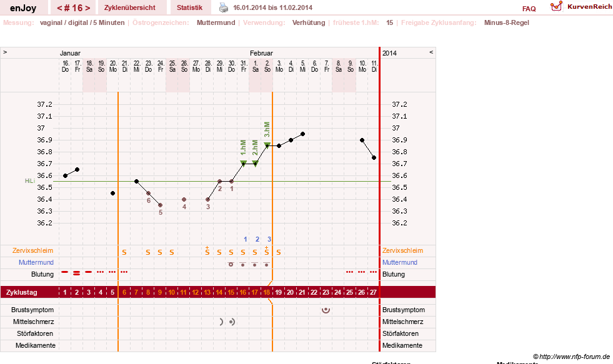Click the left Muttermund row label
Viewport: 613px width, 364px height.
(x=36, y=262)
